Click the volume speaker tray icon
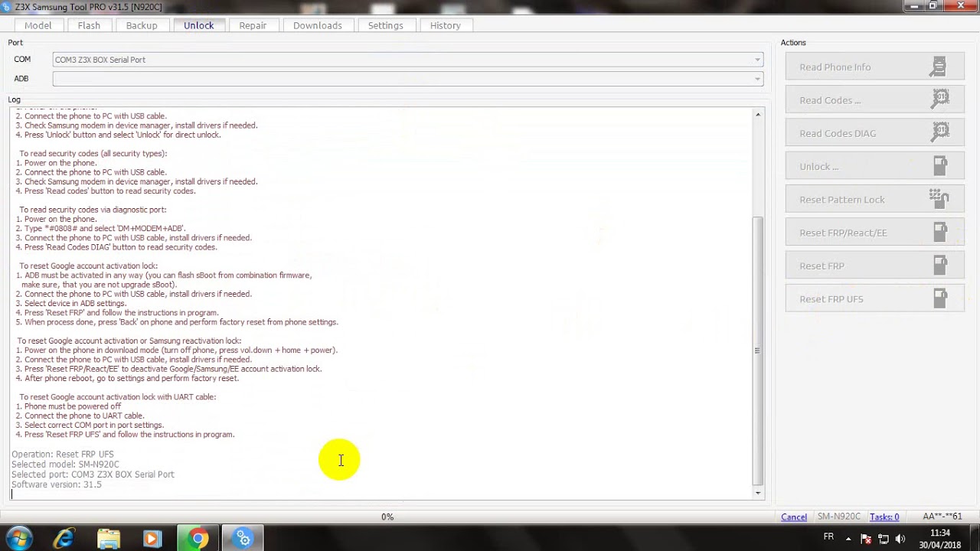980x551 pixels. tap(900, 539)
